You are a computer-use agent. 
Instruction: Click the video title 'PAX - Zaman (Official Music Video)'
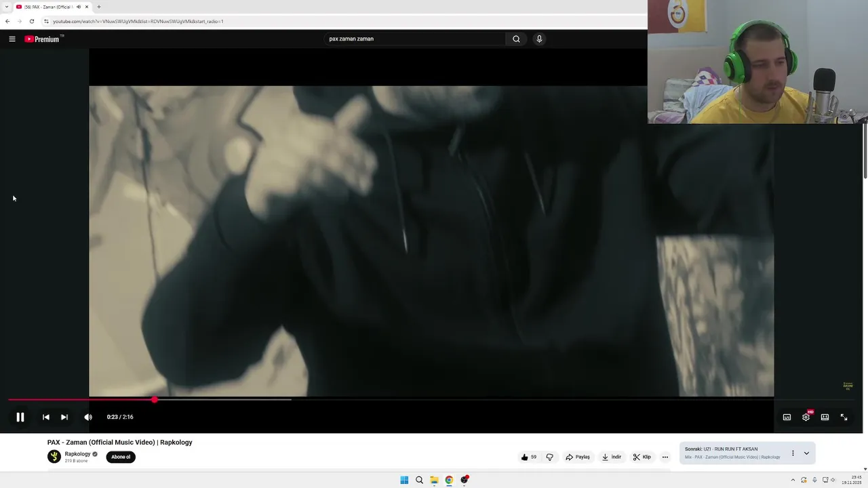tap(101, 443)
